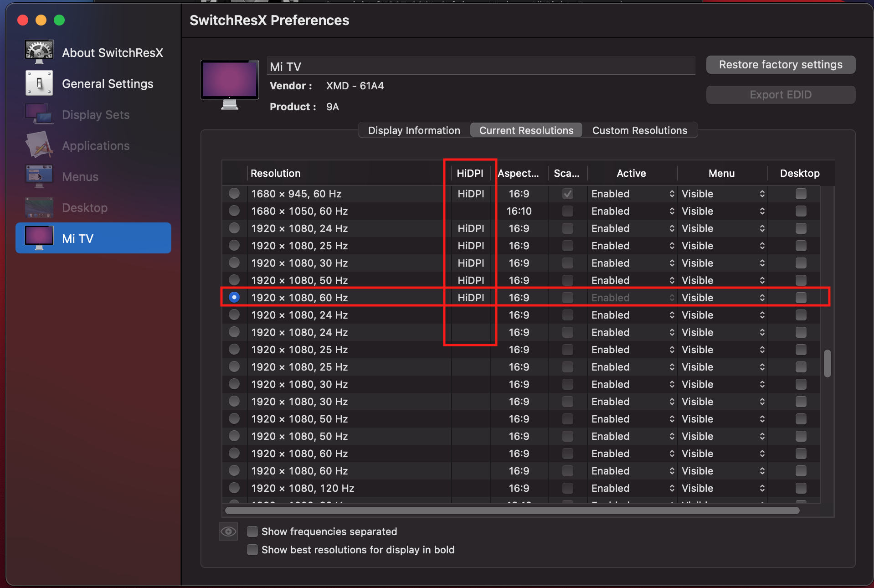The image size is (874, 588).
Task: Sort by Aspect column header
Action: 519,173
